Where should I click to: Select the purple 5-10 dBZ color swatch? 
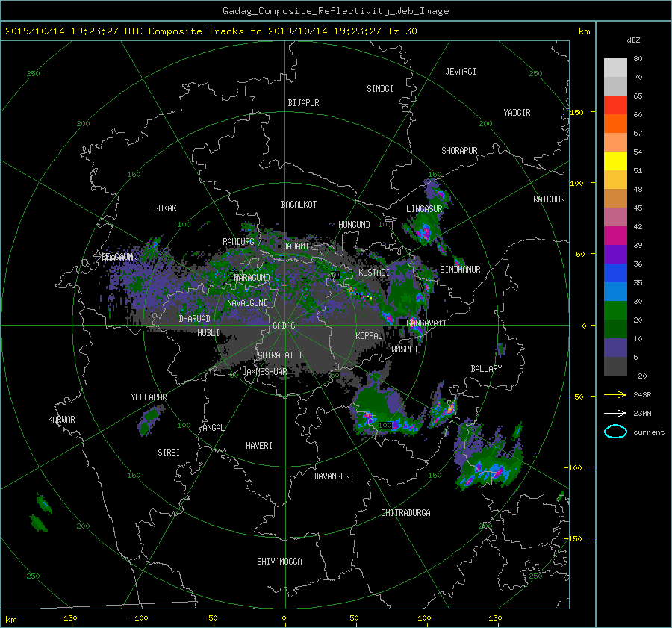(x=615, y=347)
